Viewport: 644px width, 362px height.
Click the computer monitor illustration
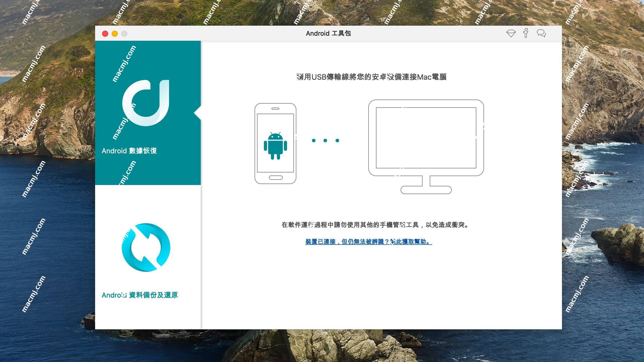tap(426, 147)
